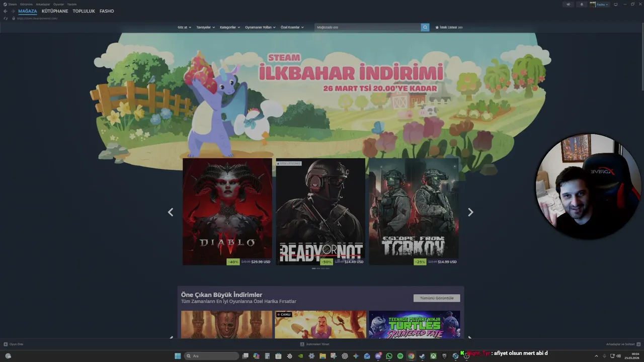Go back with the Steam back arrow

[5, 11]
